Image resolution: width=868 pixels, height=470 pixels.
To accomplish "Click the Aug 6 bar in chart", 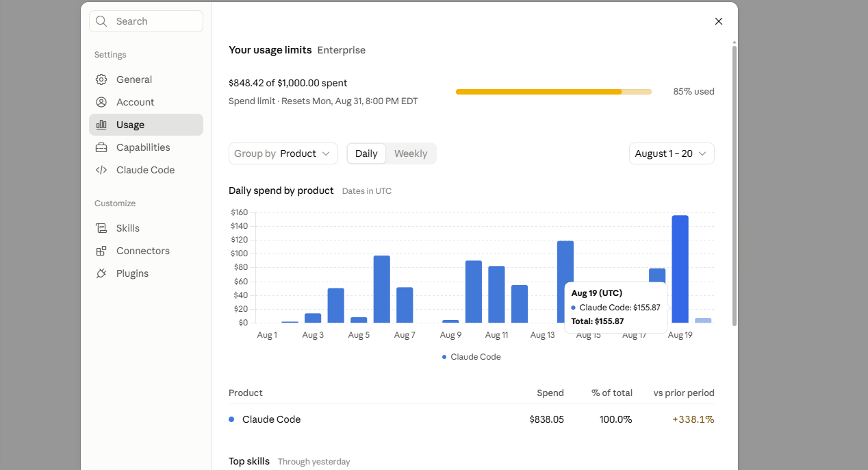I will [x=382, y=289].
